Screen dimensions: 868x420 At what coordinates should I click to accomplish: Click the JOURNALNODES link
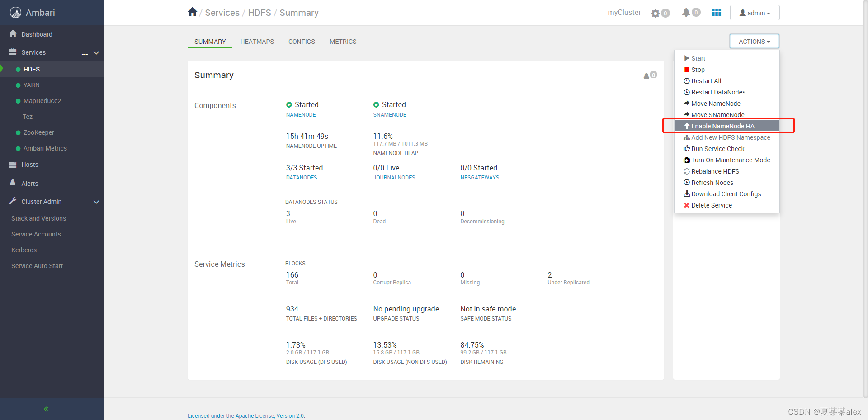(x=394, y=178)
